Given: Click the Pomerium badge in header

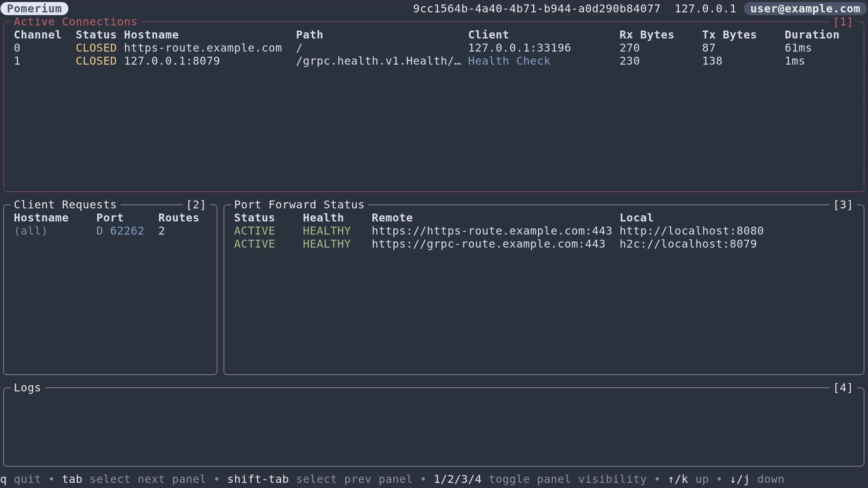Looking at the screenshot, I should point(34,8).
